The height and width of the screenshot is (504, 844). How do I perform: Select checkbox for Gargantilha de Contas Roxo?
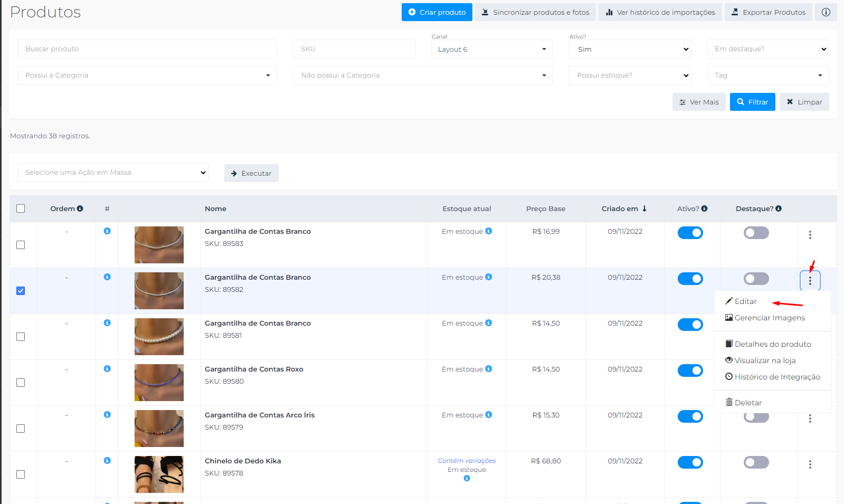21,383
